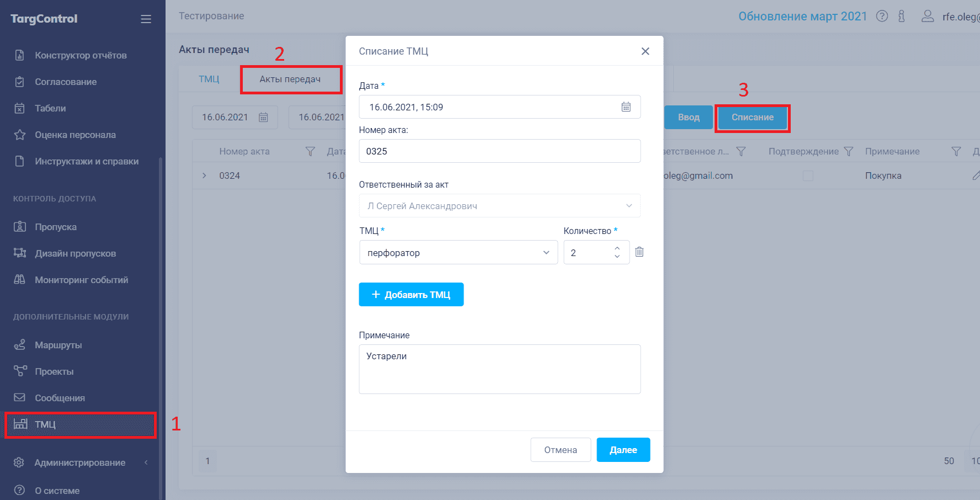Open Согласование section
The width and height of the screenshot is (980, 500).
pos(66,82)
